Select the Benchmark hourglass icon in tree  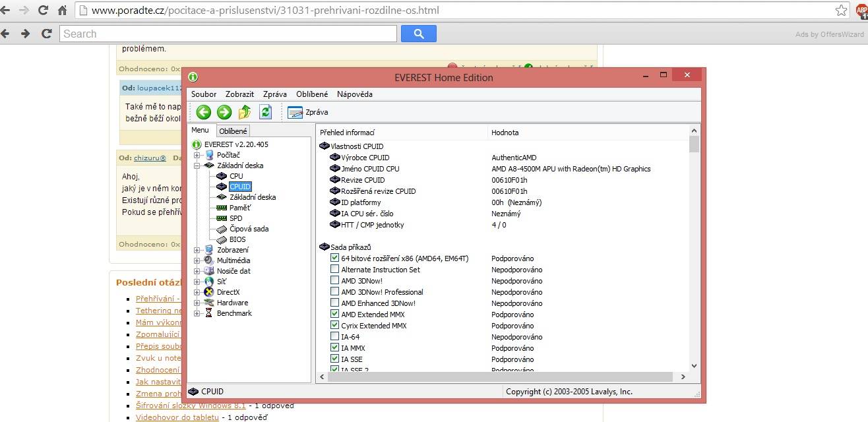[x=209, y=313]
